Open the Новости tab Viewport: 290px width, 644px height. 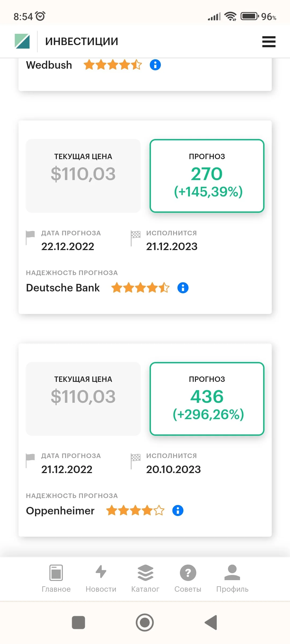(x=101, y=579)
